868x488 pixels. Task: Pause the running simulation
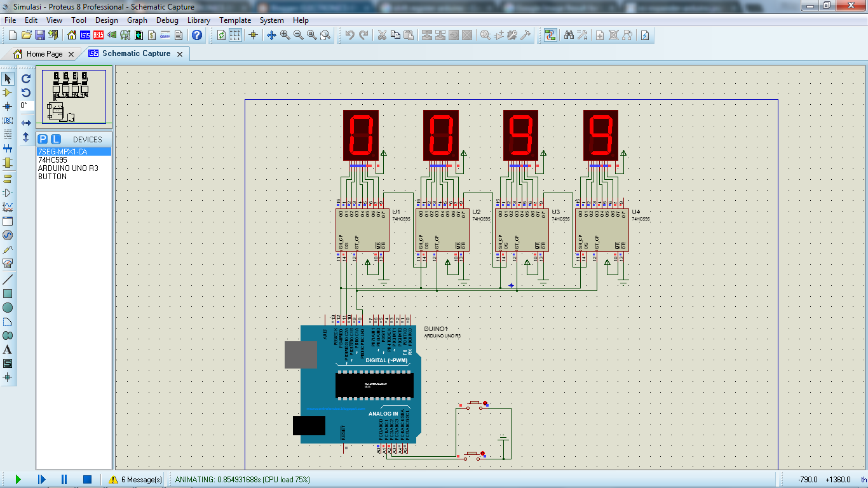pos(64,480)
